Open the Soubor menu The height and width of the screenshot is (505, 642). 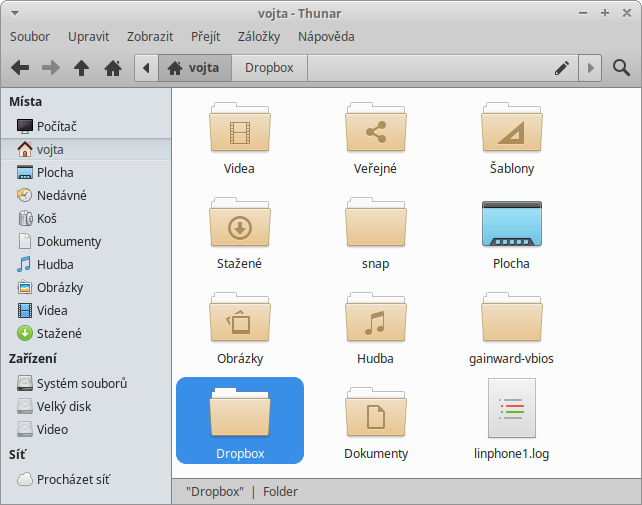click(x=30, y=37)
